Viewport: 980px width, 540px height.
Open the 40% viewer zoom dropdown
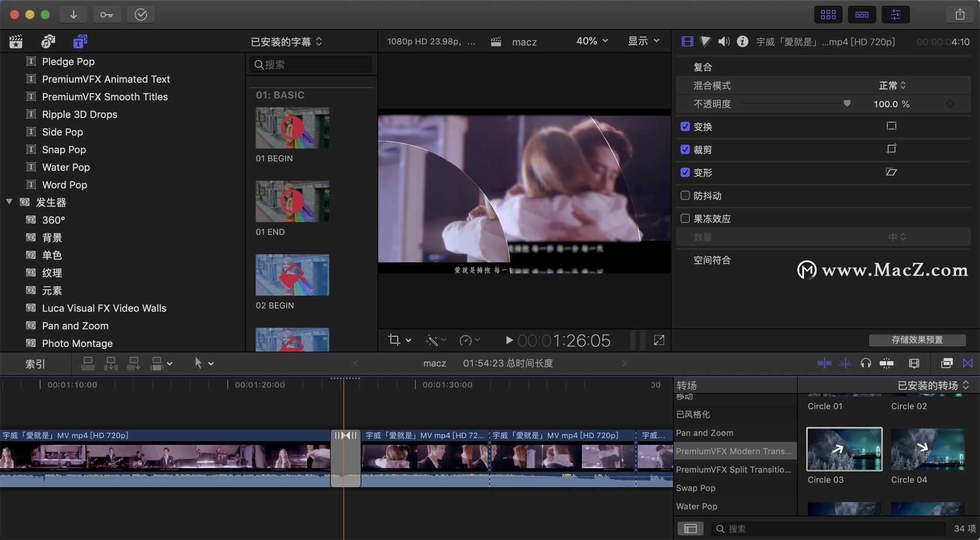[x=592, y=41]
